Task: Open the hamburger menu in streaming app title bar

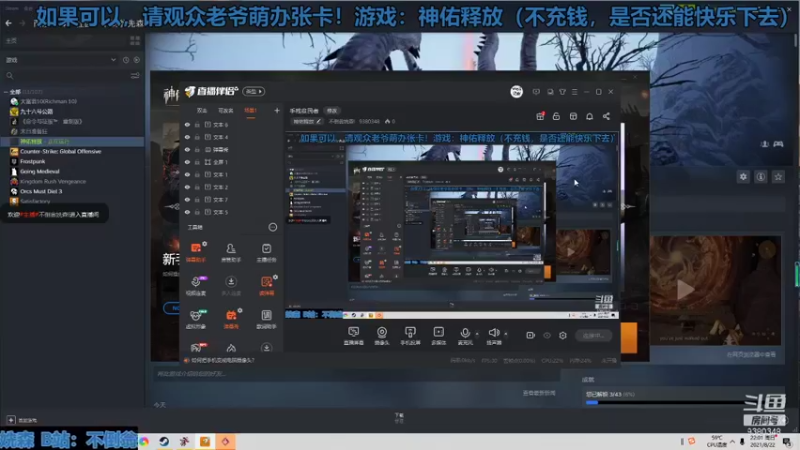Action: click(x=574, y=92)
